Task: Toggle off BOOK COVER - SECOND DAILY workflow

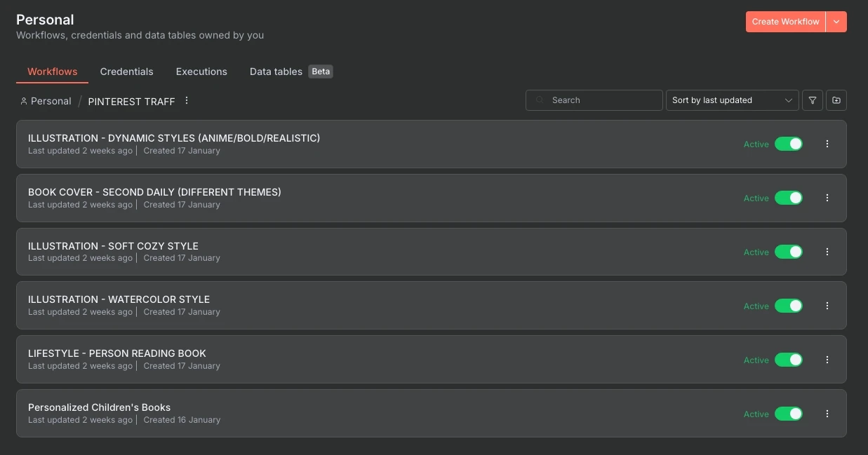Action: 789,198
